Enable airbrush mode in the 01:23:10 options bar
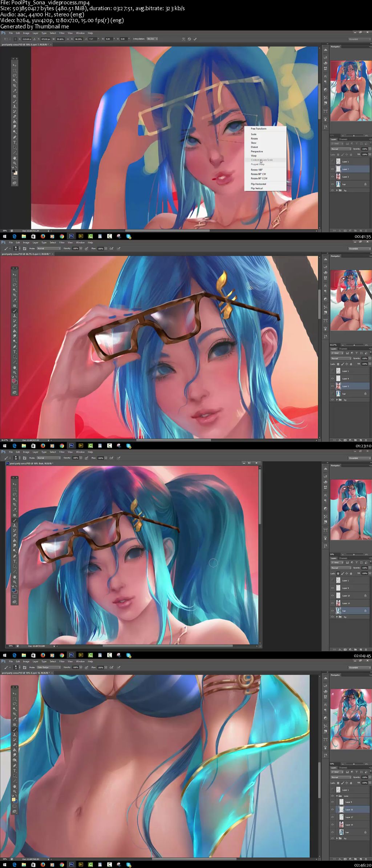Image resolution: width=372 pixels, height=868 pixels. (x=111, y=248)
